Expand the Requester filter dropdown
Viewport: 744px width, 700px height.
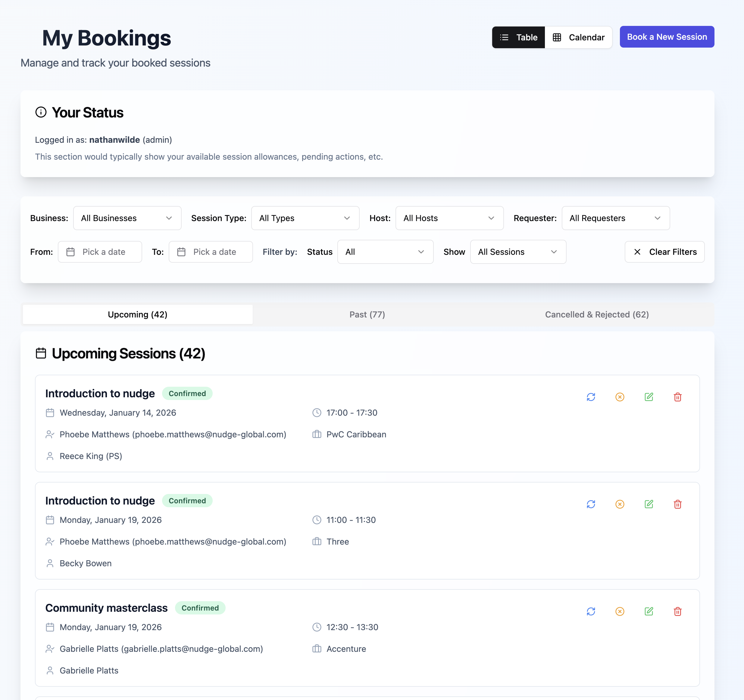(x=616, y=218)
